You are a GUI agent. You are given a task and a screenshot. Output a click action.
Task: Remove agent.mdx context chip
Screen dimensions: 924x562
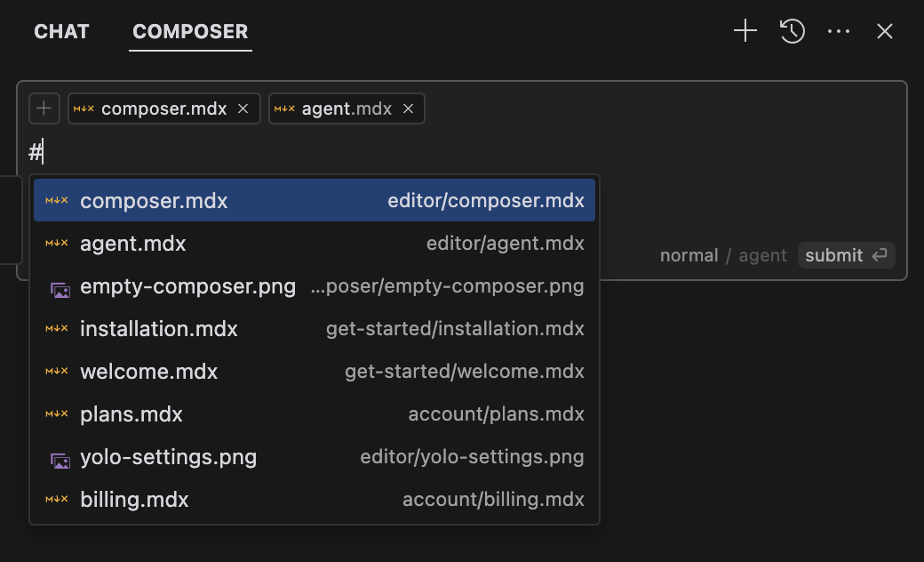pos(408,108)
